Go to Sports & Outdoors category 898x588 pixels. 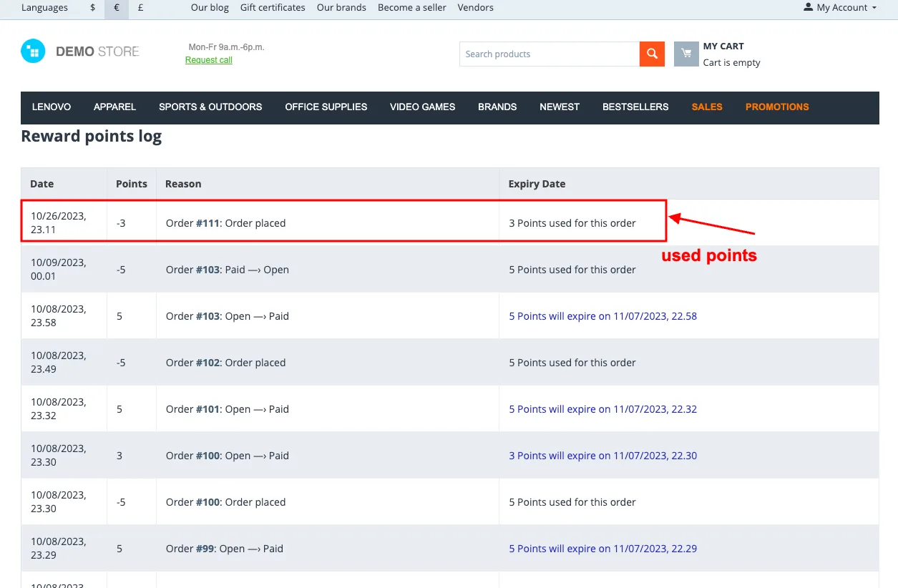point(210,107)
